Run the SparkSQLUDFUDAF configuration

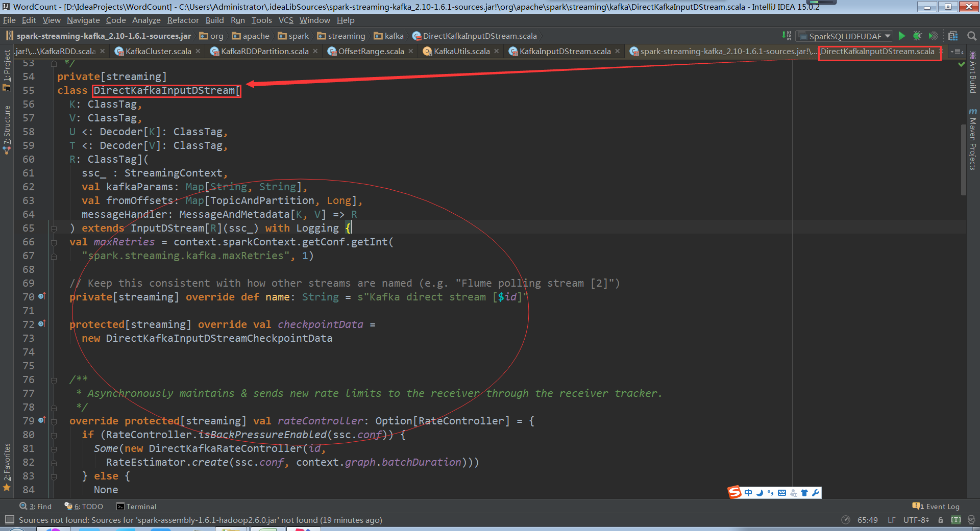(902, 36)
